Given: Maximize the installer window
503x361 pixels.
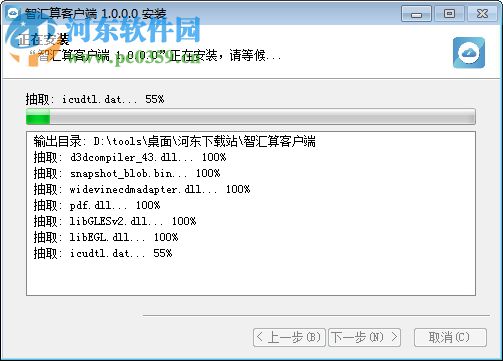Looking at the screenshot, I should [449, 14].
